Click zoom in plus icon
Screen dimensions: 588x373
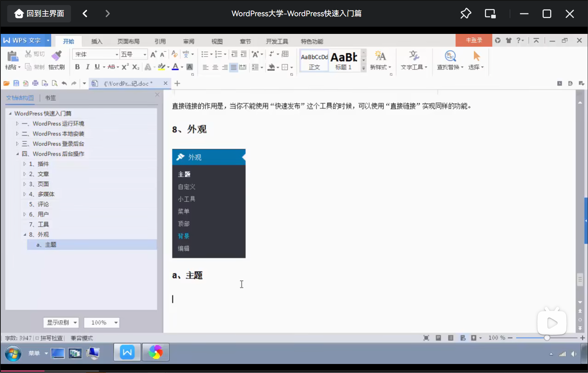point(582,338)
